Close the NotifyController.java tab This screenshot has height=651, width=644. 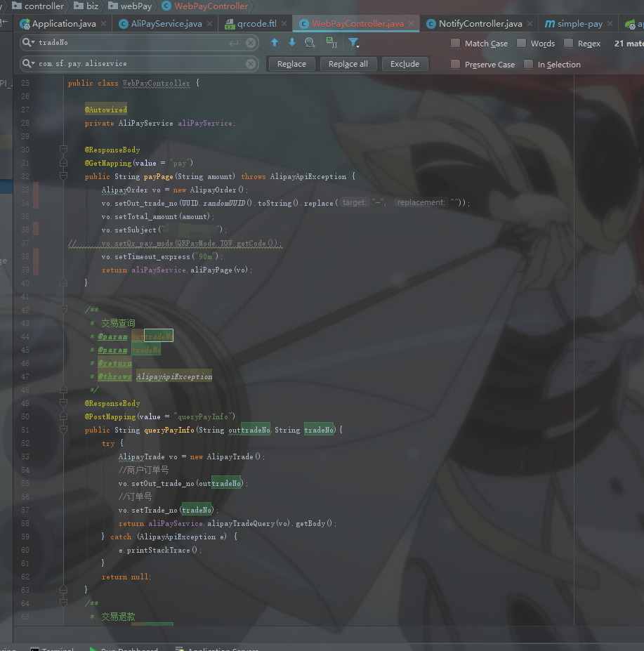pos(530,24)
